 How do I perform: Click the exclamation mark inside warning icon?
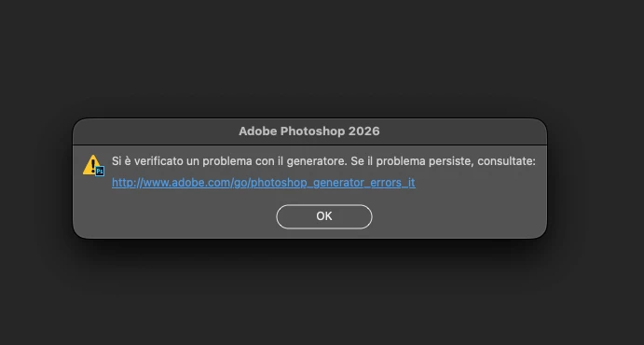click(x=93, y=166)
